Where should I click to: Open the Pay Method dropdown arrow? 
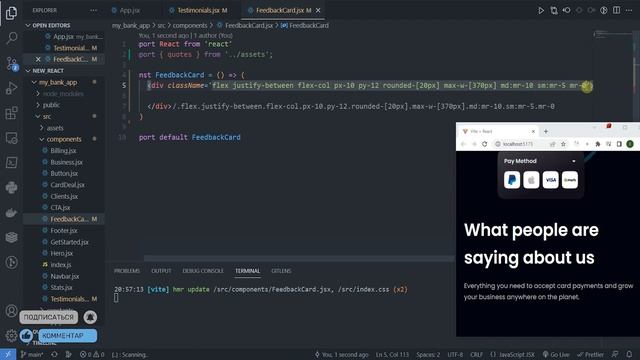click(573, 161)
